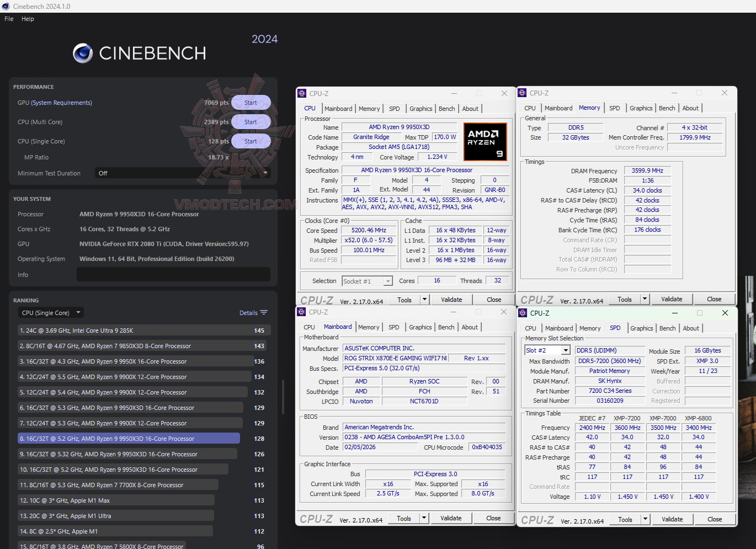Click the ROG STRIX X870E-E model field
The width and height of the screenshot is (756, 549).
click(395, 358)
